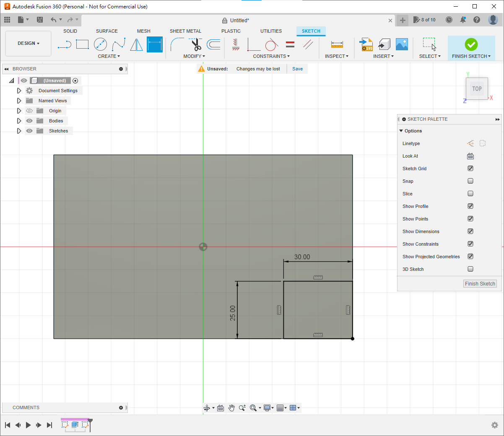Viewport: 504px width, 436px height.
Task: Select the Fit Point Spline tool
Action: 118,44
